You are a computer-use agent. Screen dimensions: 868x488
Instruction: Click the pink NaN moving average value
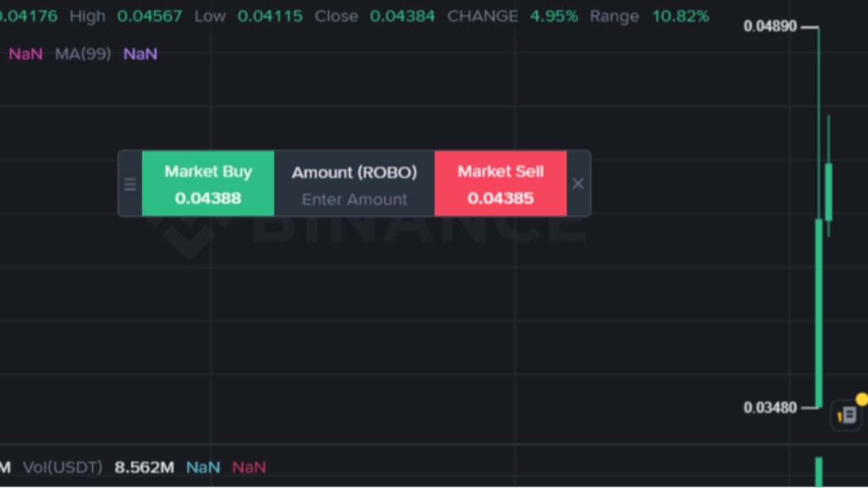[26, 54]
